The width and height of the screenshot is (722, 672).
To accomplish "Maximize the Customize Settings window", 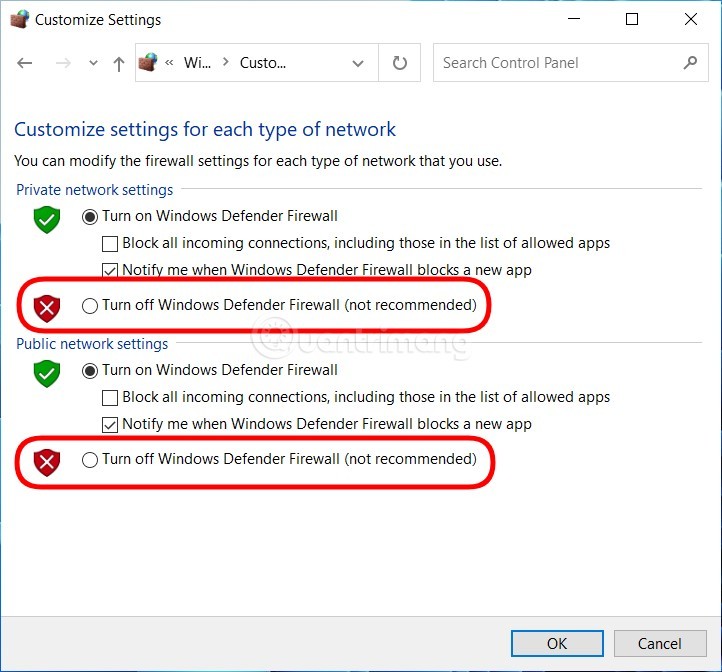I will pos(632,19).
